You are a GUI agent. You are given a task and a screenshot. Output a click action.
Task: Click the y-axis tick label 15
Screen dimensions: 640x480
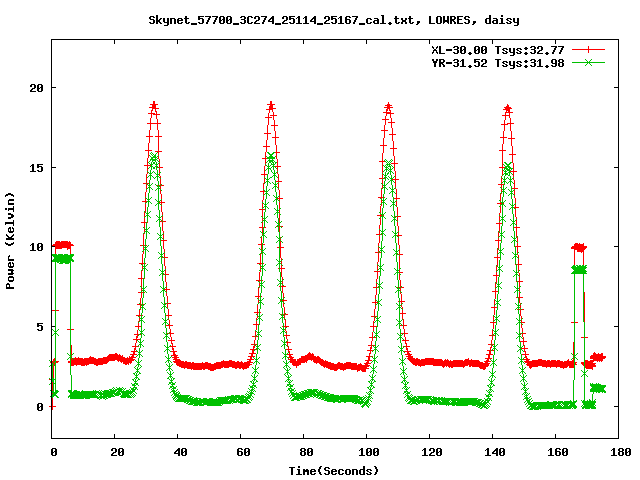click(36, 167)
